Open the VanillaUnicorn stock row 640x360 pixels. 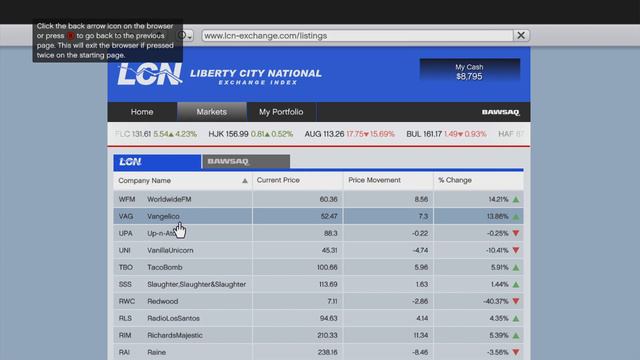pyautogui.click(x=318, y=250)
